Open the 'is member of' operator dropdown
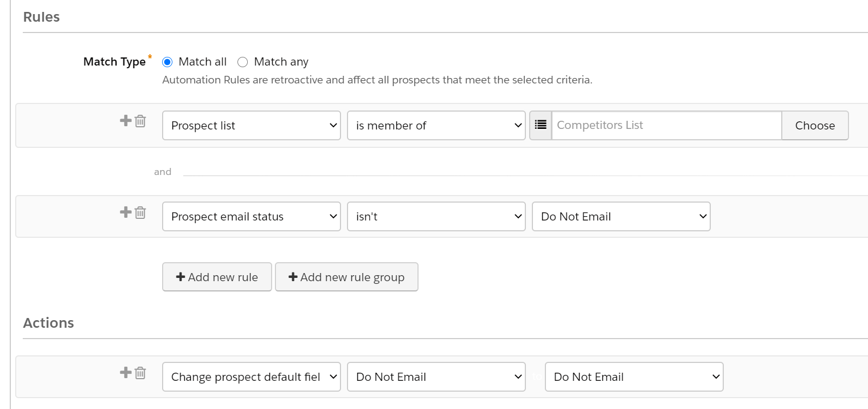The height and width of the screenshot is (409, 868). click(x=436, y=125)
